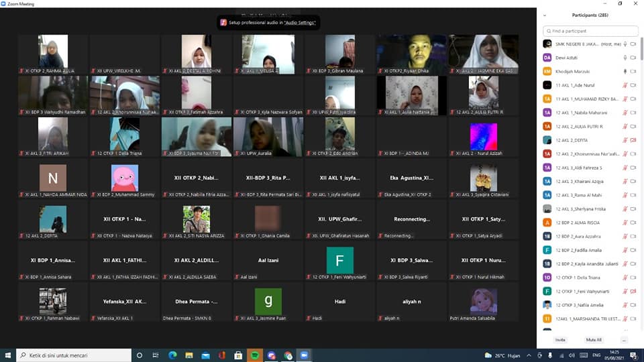
Task: Open the more options ellipsis beside Mute All
Action: (624, 340)
